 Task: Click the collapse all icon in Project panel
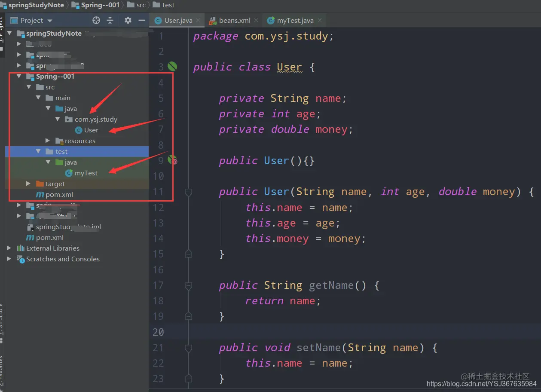pos(110,20)
